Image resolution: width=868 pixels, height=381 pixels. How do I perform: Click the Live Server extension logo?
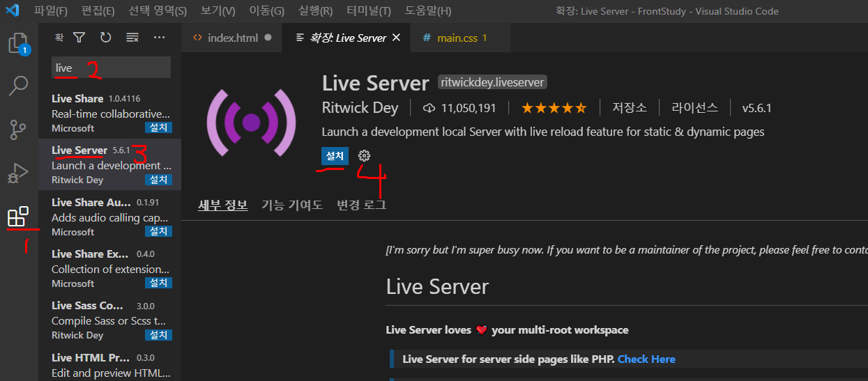[x=252, y=123]
